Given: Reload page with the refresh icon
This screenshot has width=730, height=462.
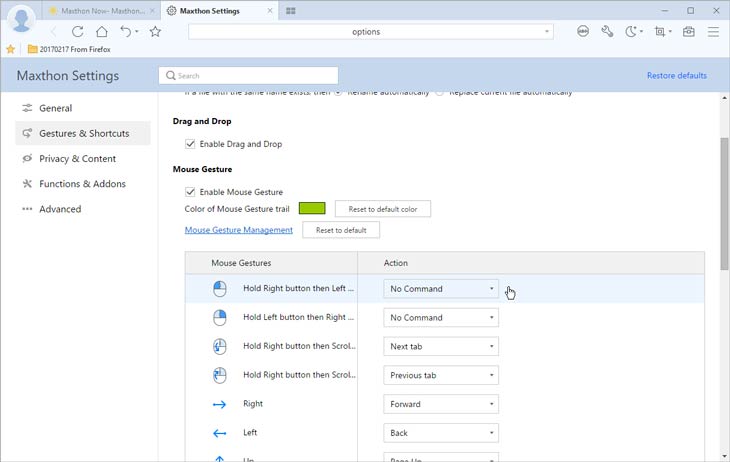Looking at the screenshot, I should [78, 32].
